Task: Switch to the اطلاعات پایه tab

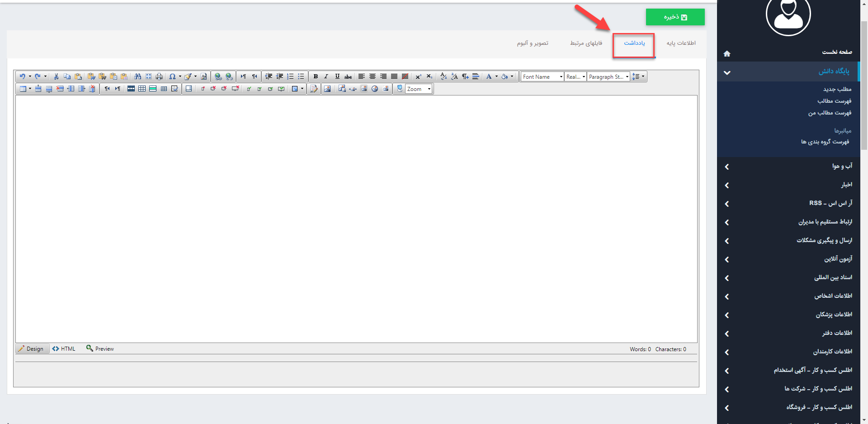Action: [681, 43]
